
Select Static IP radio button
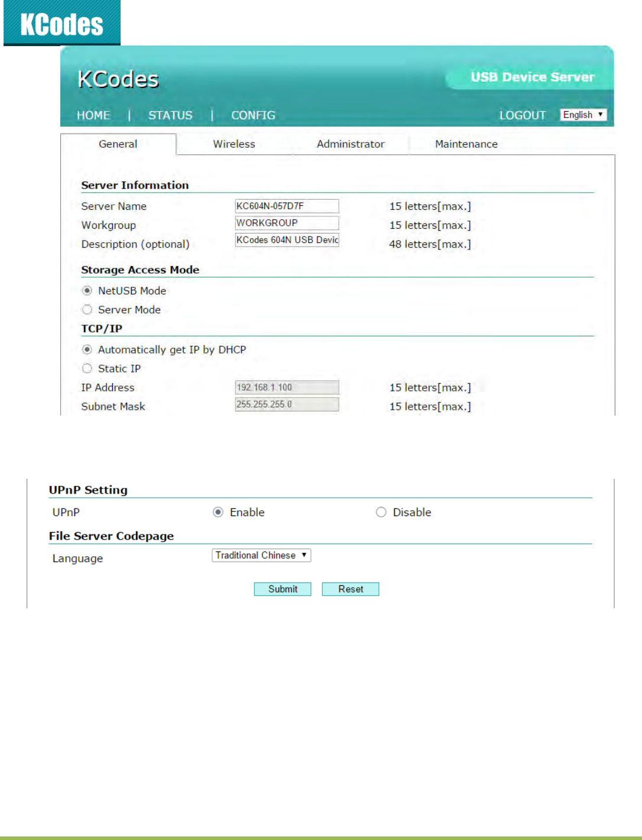(x=87, y=369)
